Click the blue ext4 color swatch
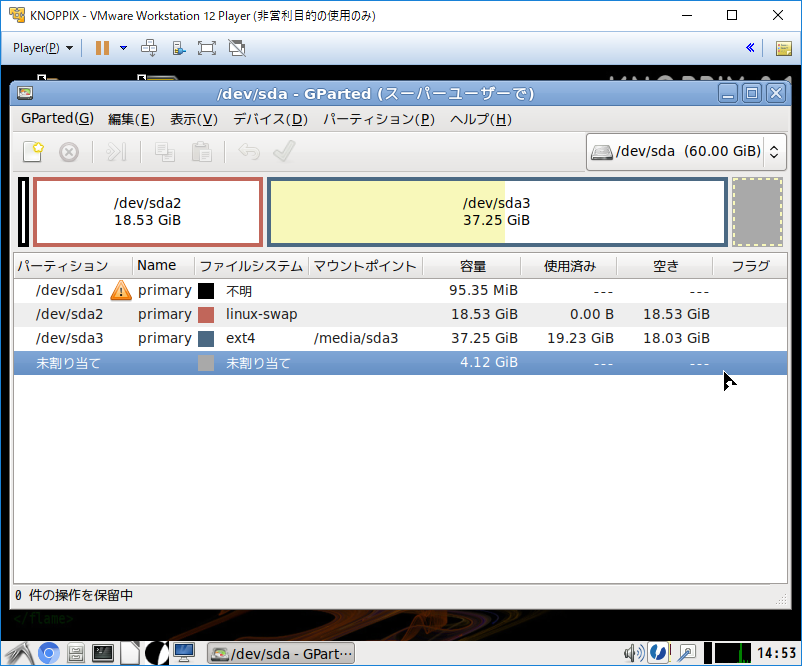The height and width of the screenshot is (666, 802). 206,339
